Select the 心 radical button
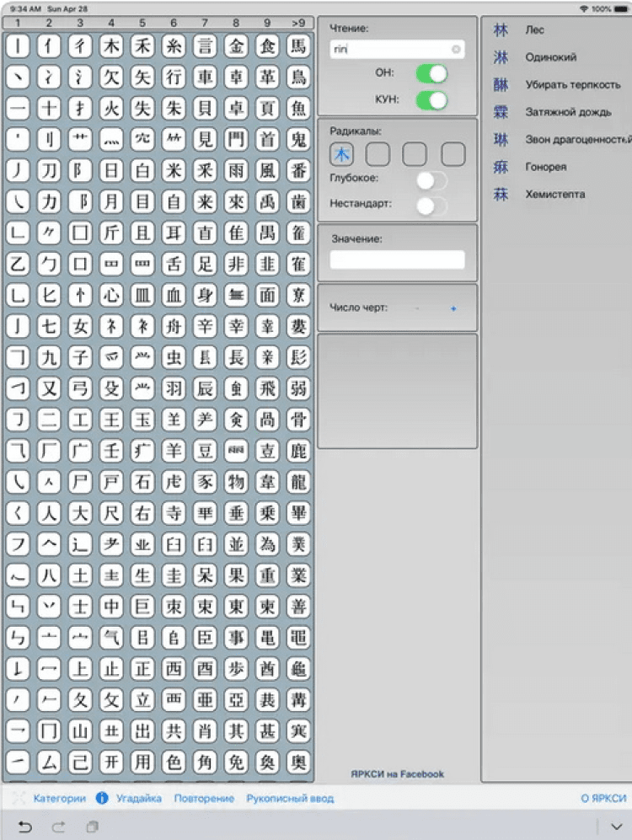 click(111, 295)
